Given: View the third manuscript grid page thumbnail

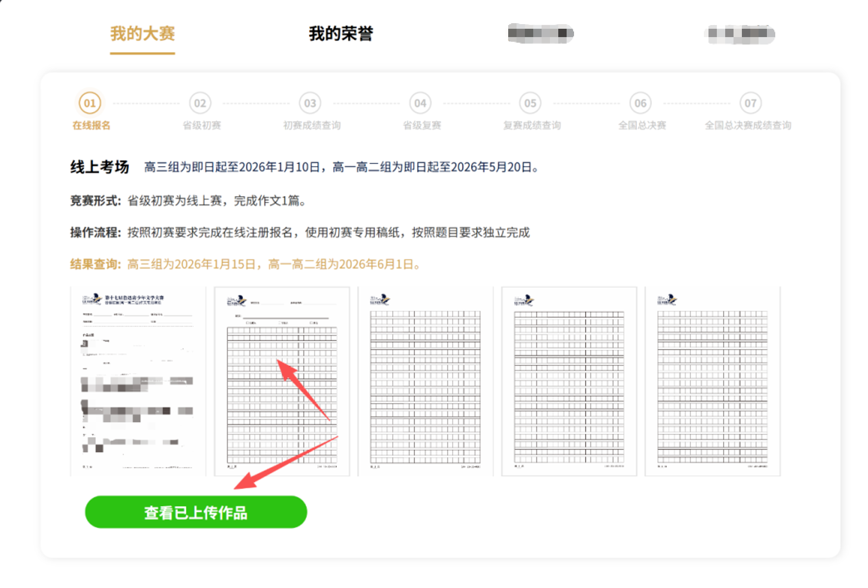Looking at the screenshot, I should [425, 381].
